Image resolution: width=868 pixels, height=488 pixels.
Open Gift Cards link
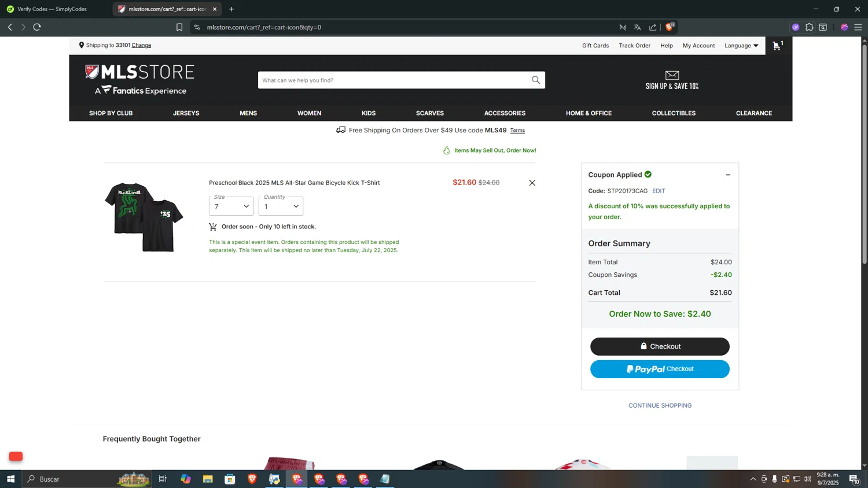click(595, 46)
